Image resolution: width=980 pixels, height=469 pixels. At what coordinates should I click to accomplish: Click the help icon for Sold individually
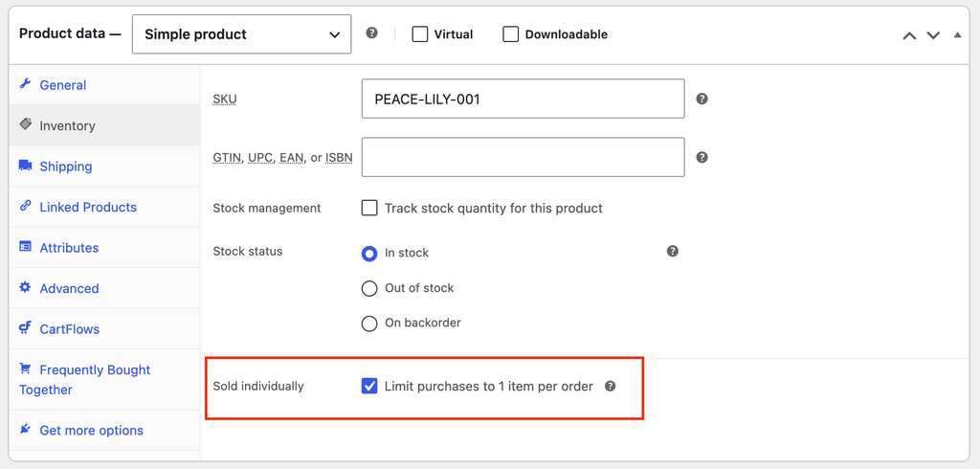[611, 387]
